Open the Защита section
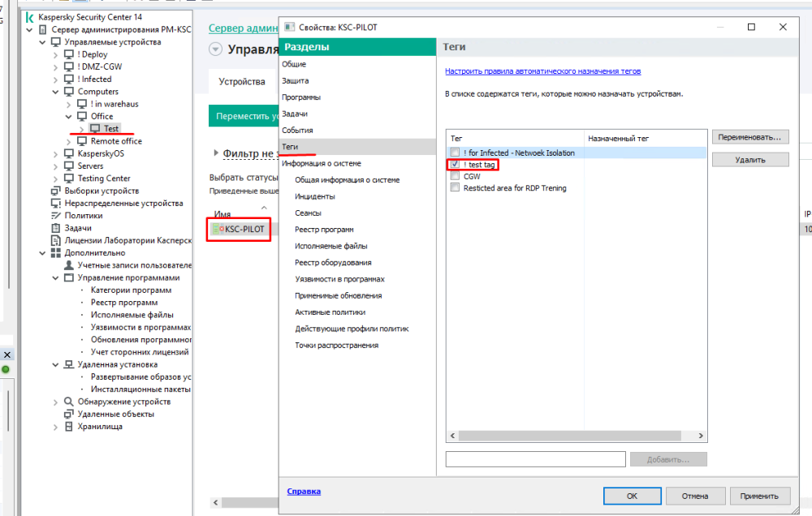Viewport: 812px width, 516px height. click(x=296, y=81)
